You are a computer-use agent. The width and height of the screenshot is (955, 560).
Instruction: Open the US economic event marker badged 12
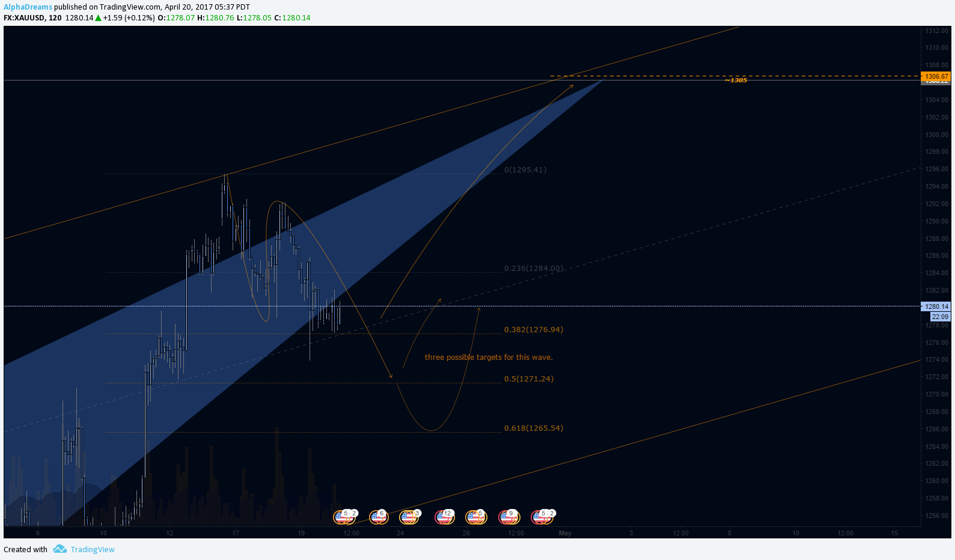(x=444, y=516)
